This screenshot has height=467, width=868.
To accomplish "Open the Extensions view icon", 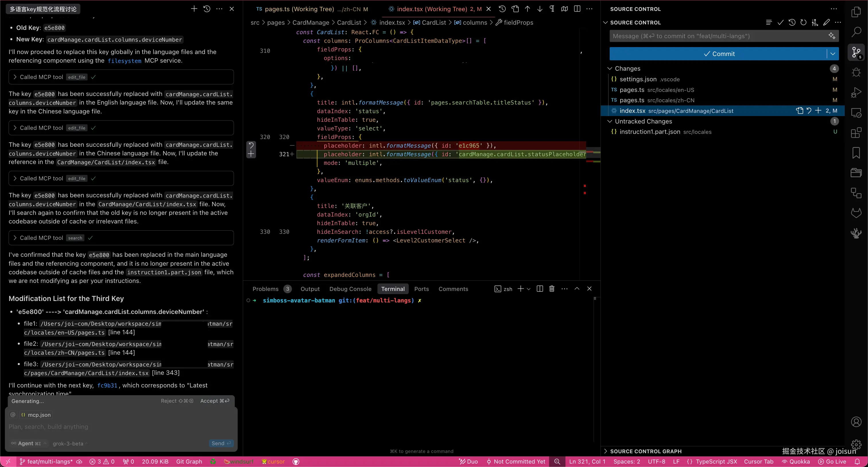I will coord(856,133).
